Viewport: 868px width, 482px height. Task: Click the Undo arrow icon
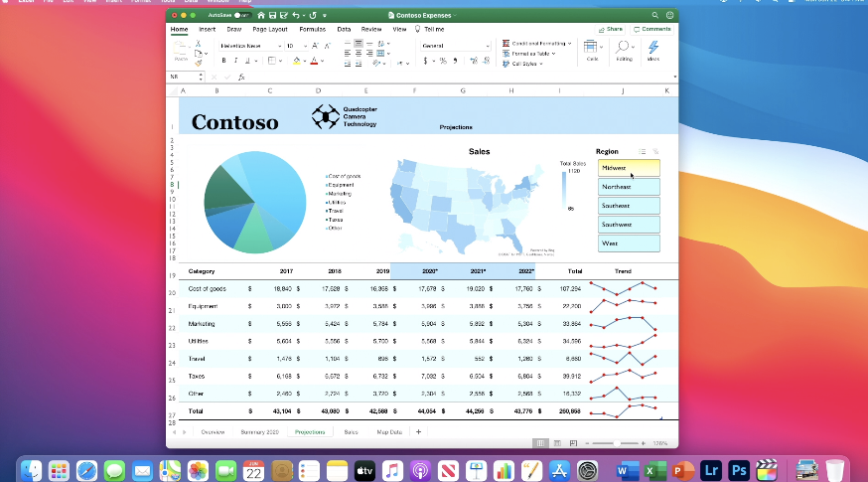(x=296, y=16)
